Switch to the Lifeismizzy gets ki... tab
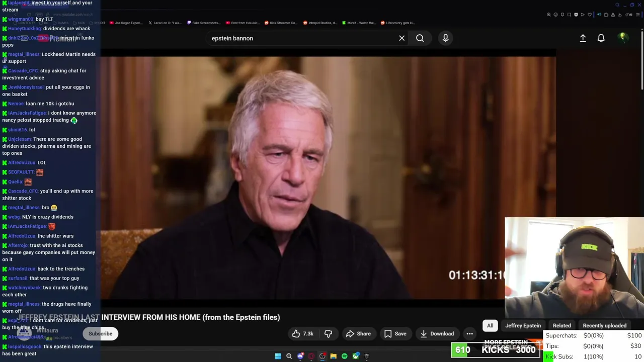 [398, 23]
